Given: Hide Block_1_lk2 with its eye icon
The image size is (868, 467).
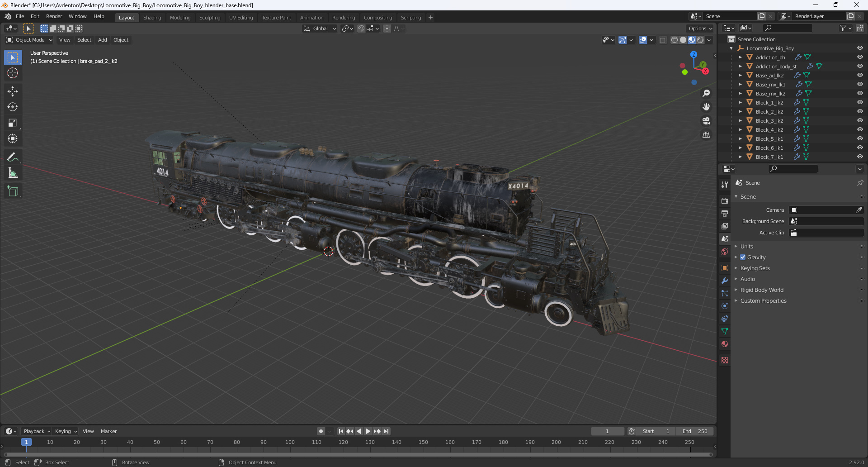Looking at the screenshot, I should pos(860,102).
